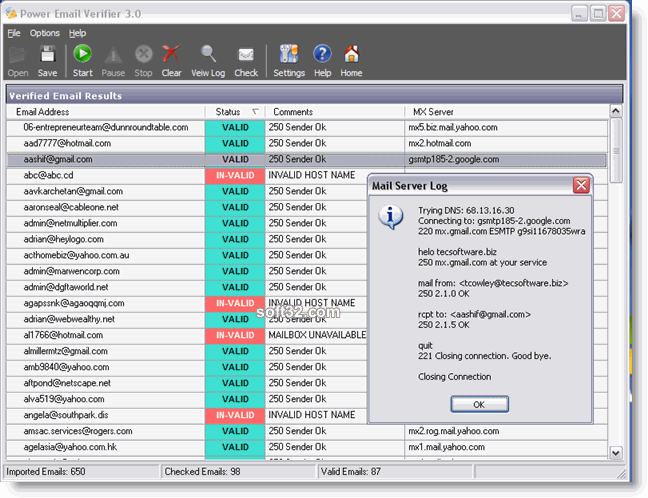The width and height of the screenshot is (648, 498).
Task: Select row admin@dgftaworld.net
Action: 186,287
